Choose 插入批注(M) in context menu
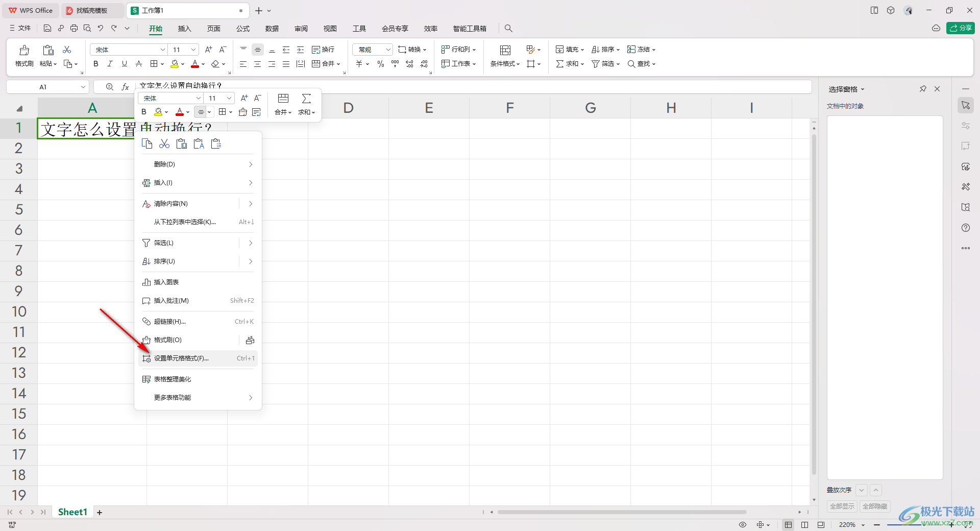The image size is (980, 531). click(x=198, y=301)
